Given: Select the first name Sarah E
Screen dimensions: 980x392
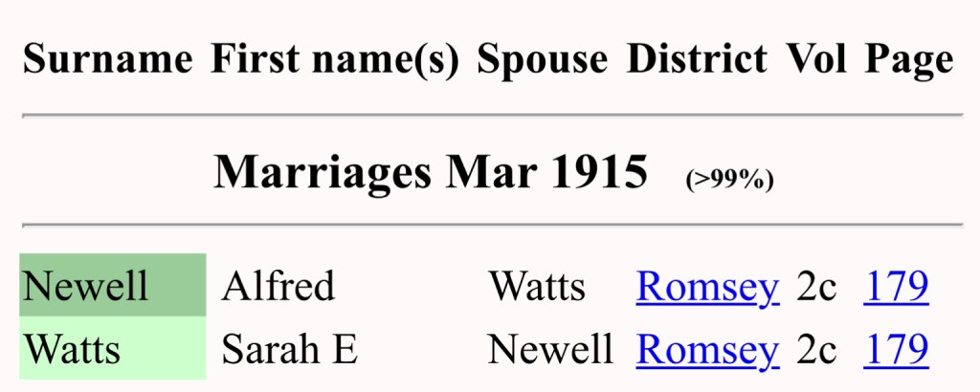Looking at the screenshot, I should 290,349.
